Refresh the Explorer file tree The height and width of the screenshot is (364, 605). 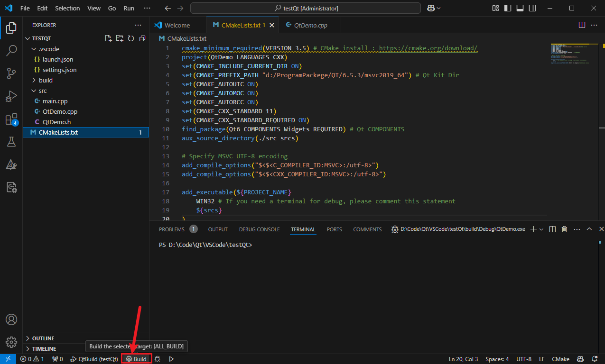click(x=131, y=38)
